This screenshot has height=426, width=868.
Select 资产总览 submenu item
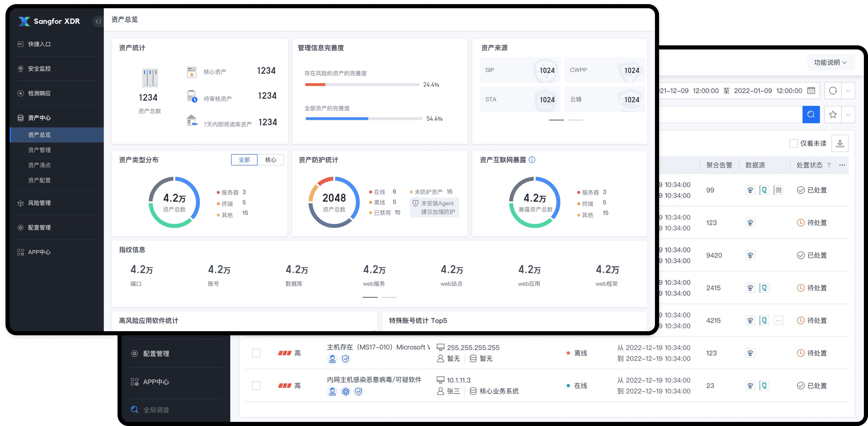point(57,135)
